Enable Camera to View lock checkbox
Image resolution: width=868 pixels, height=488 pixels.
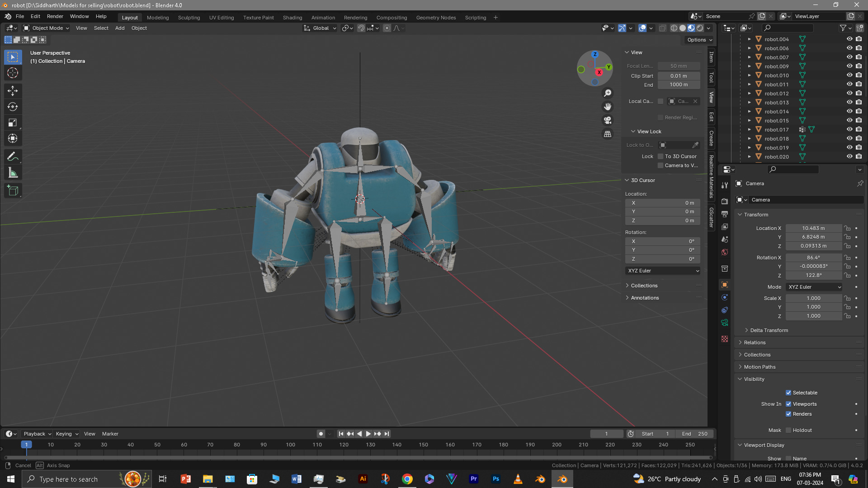click(x=660, y=165)
